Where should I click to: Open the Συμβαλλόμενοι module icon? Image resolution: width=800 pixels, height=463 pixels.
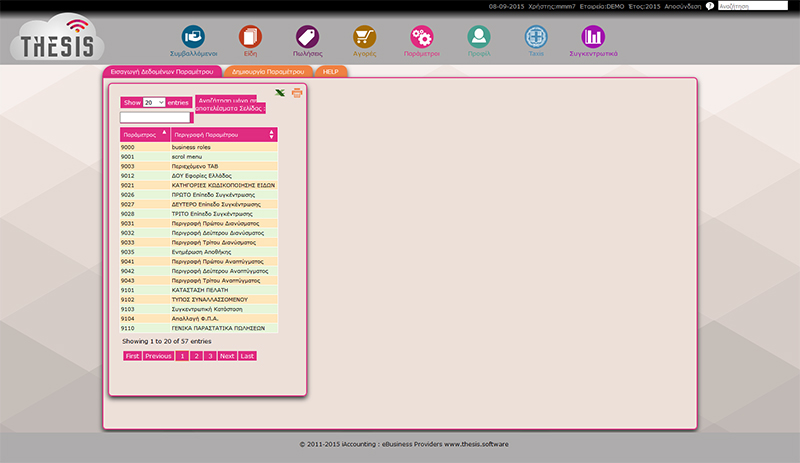tap(195, 38)
